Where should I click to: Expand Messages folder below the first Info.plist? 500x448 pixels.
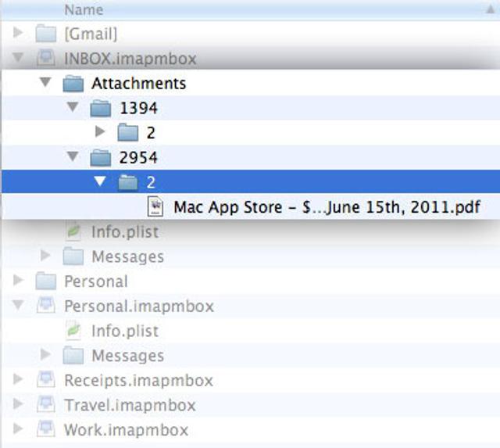tap(45, 255)
